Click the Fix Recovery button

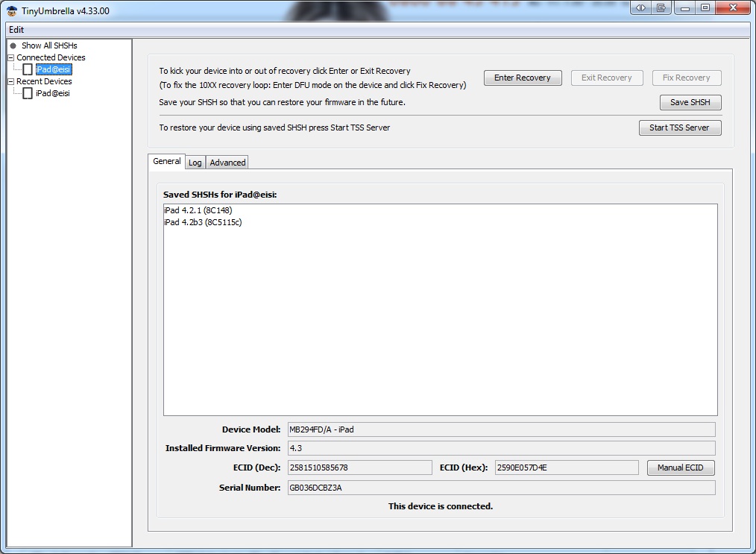(687, 78)
